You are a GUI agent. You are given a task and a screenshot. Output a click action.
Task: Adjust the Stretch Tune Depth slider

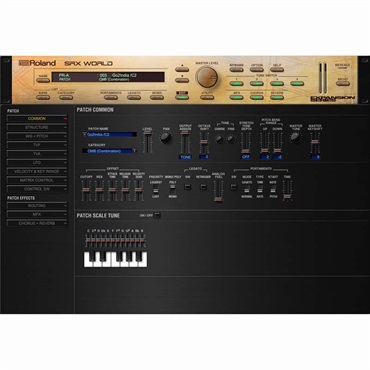click(x=246, y=143)
